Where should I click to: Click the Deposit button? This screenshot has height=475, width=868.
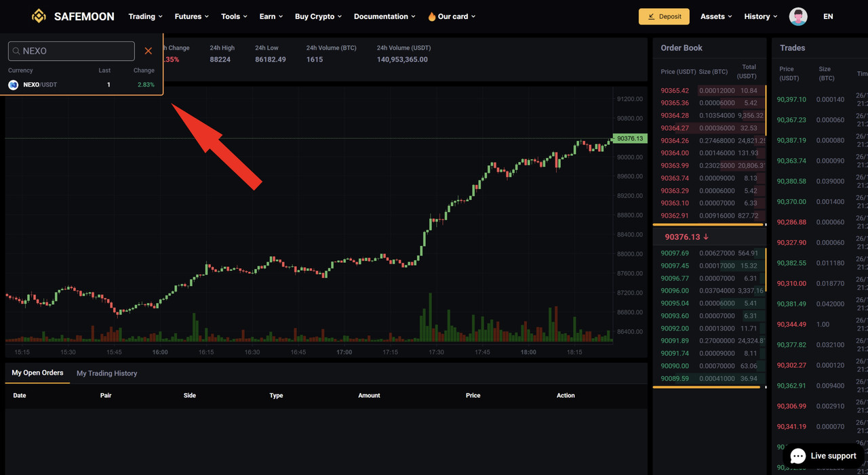coord(664,16)
